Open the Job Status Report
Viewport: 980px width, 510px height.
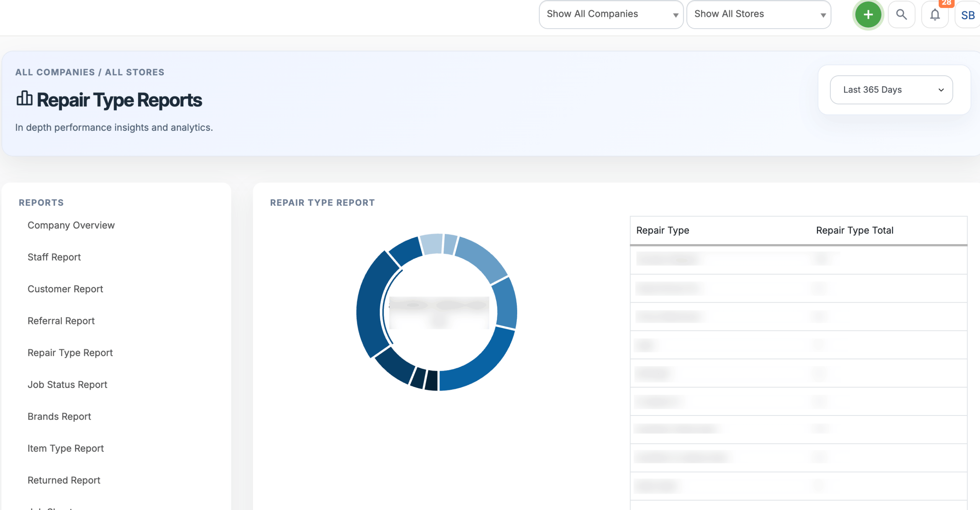pyautogui.click(x=67, y=385)
